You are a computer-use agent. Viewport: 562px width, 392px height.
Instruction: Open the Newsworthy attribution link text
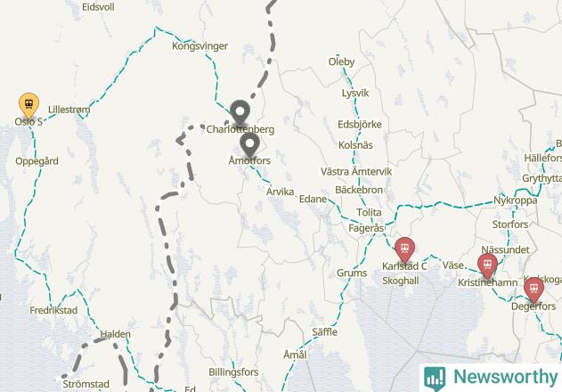[x=506, y=377]
